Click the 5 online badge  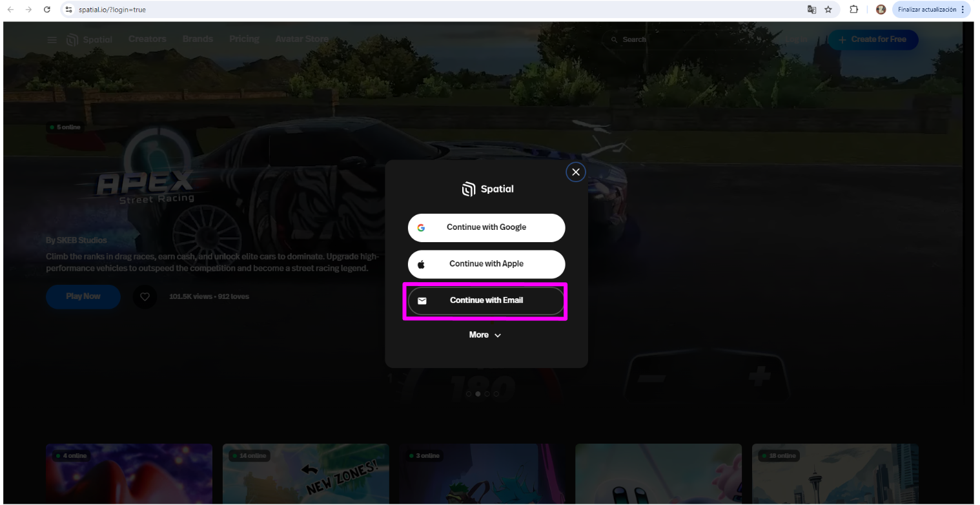click(x=65, y=127)
